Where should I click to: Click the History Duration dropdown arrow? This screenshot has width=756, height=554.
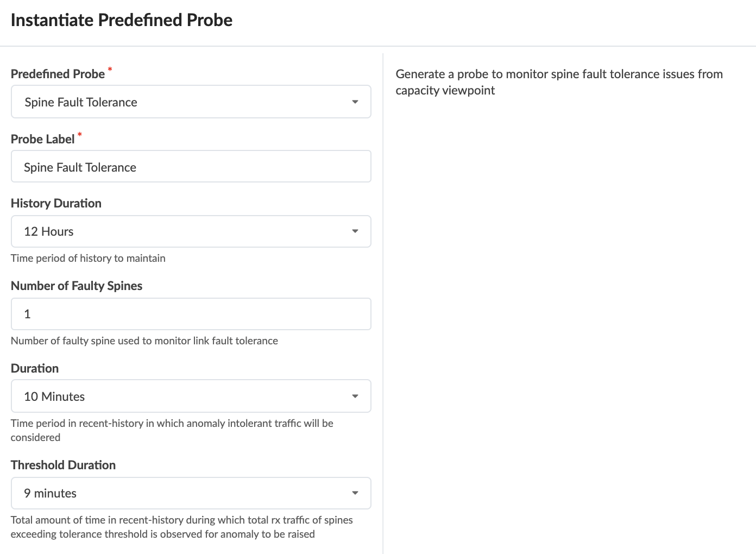(x=355, y=231)
